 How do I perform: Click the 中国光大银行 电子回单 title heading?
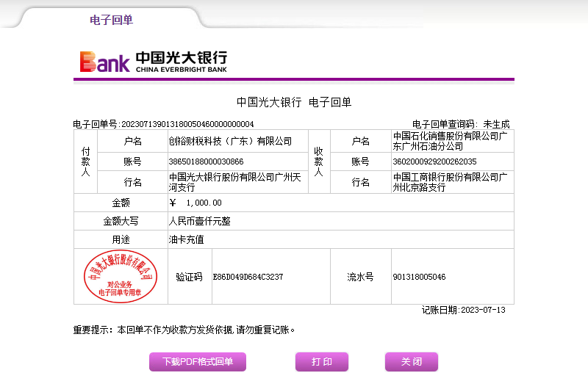pos(294,102)
